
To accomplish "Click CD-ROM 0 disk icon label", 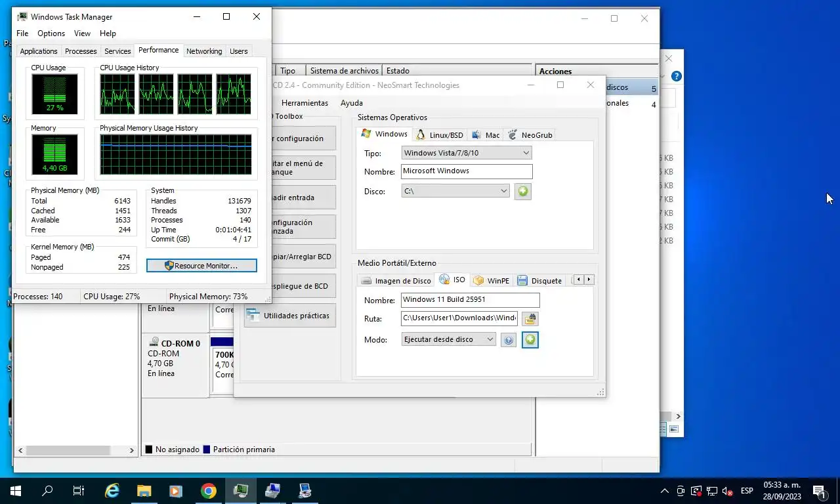I will pos(174,343).
